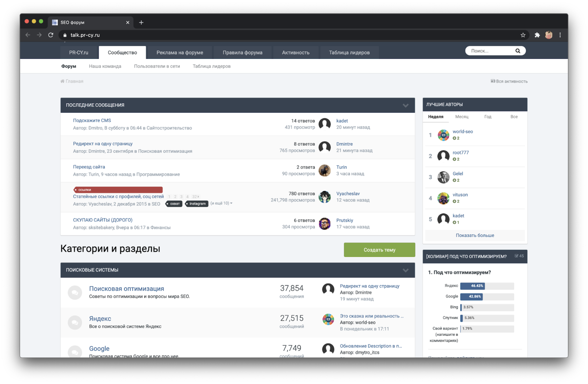This screenshot has width=588, height=384.
Task: Click the browser forward arrow
Action: pos(39,35)
